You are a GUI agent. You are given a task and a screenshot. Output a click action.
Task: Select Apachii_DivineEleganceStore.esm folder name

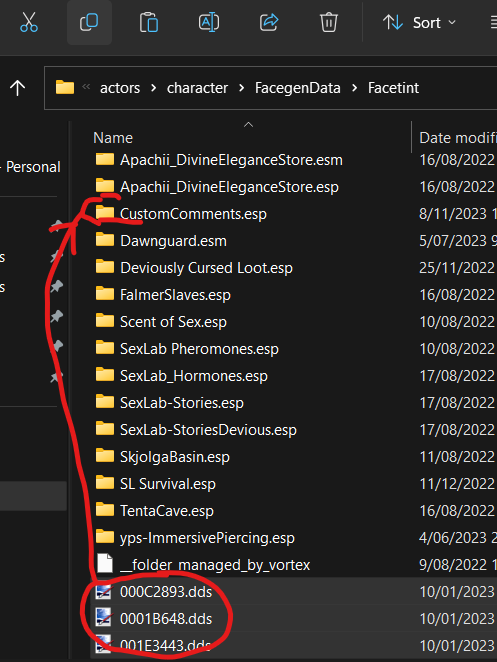(x=231, y=160)
